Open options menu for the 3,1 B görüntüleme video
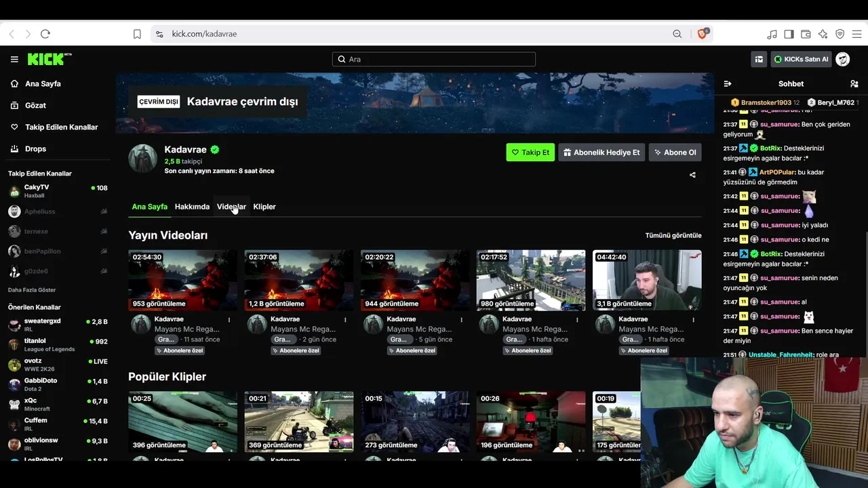868x488 pixels. tap(693, 320)
